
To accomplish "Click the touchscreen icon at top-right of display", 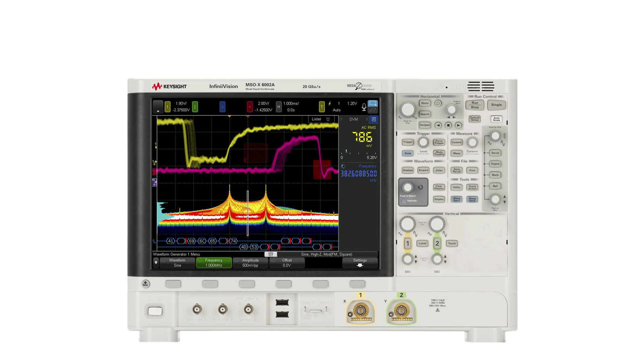I will [372, 103].
